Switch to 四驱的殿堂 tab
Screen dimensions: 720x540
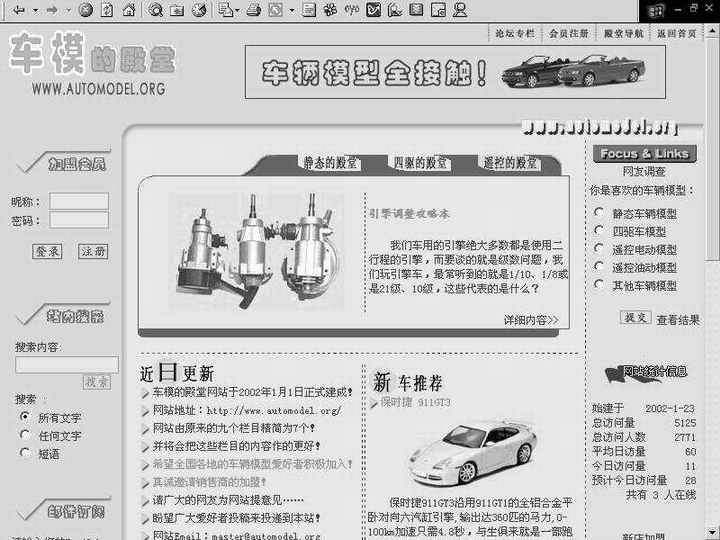pos(421,163)
